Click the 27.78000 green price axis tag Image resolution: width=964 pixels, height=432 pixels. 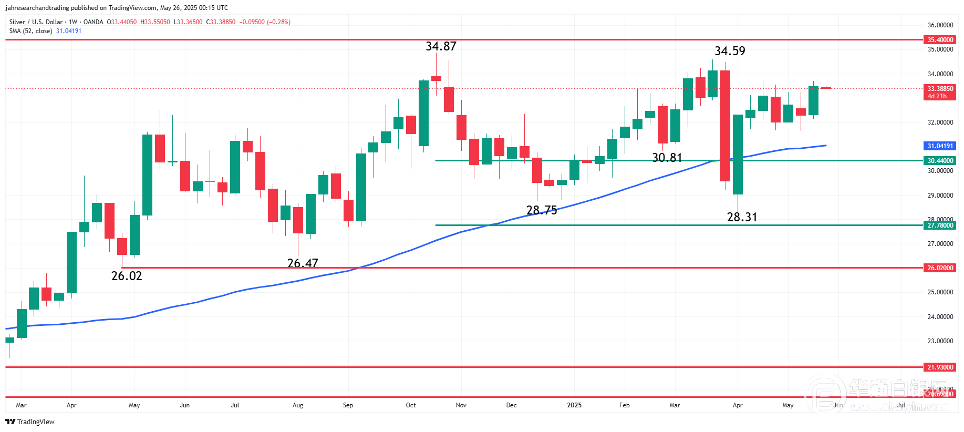pos(938,226)
